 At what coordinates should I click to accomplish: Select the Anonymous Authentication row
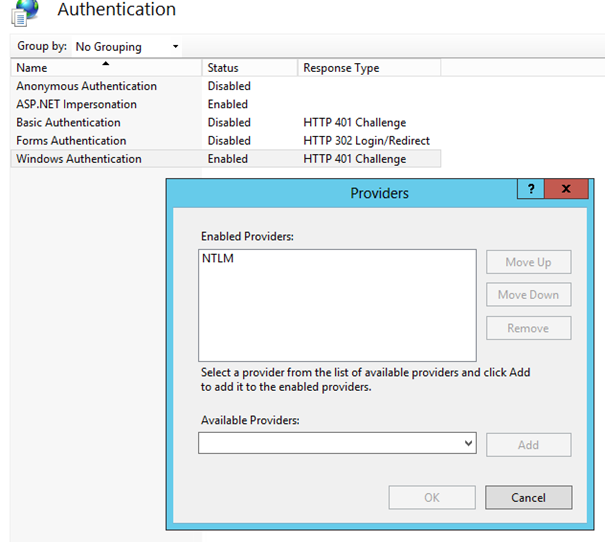[x=226, y=86]
